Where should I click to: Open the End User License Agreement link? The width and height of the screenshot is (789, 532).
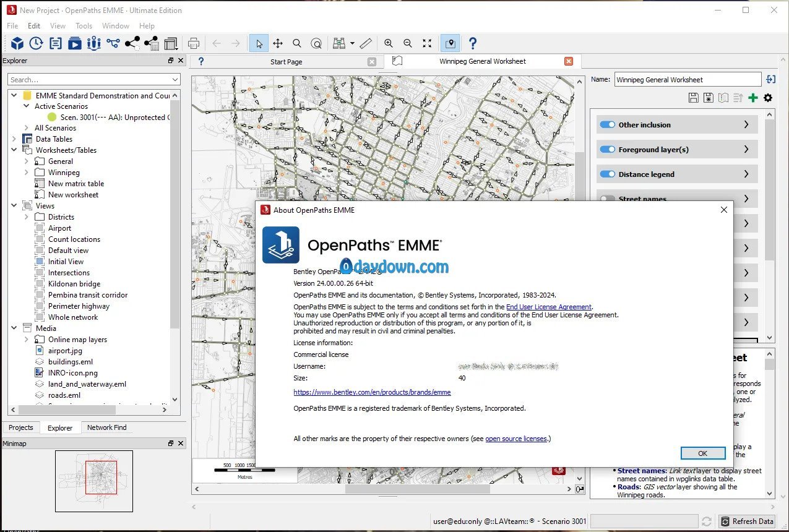point(549,307)
